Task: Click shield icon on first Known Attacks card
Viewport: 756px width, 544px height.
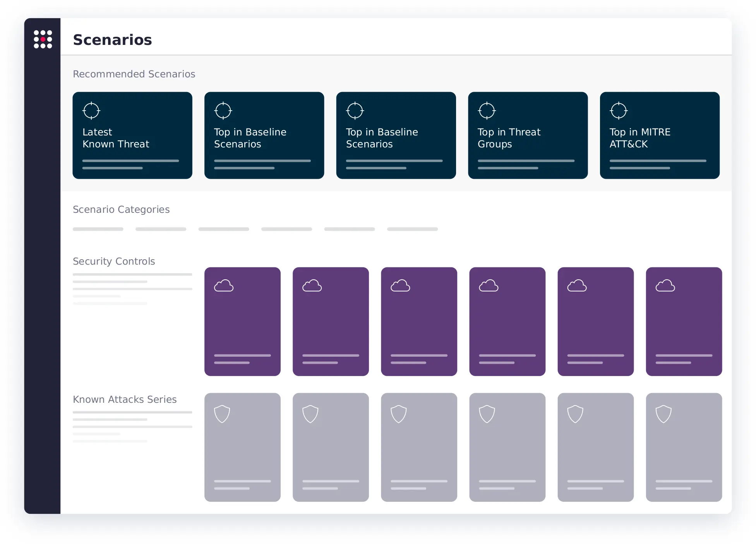Action: (x=222, y=414)
